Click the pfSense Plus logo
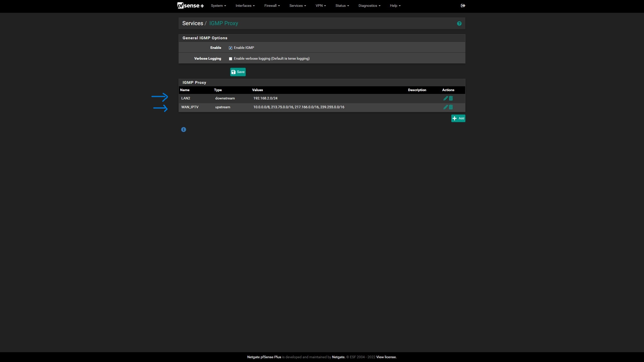The width and height of the screenshot is (644, 362). 190,6
